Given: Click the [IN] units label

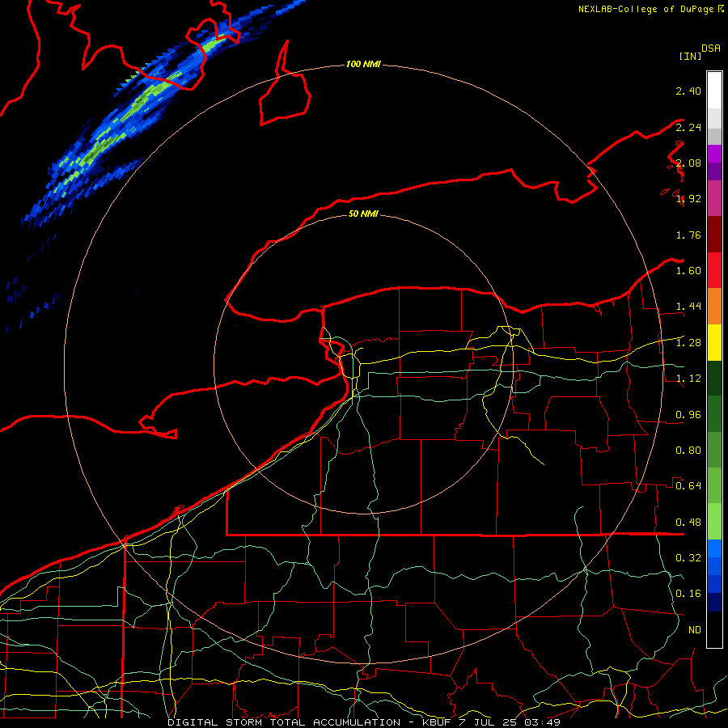Looking at the screenshot, I should pos(691,56).
